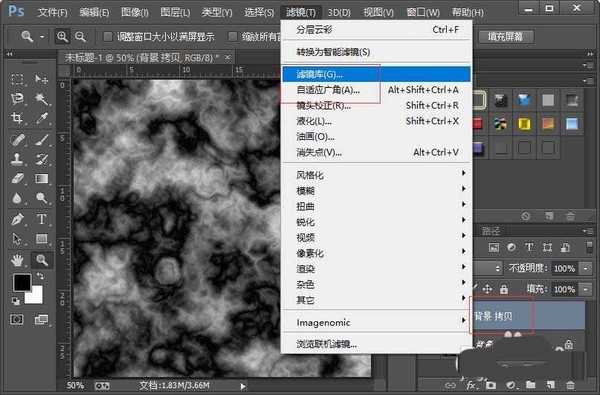Viewport: 600px width, 395px height.
Task: Select the Healing Brush tool
Action: pyautogui.click(x=17, y=140)
